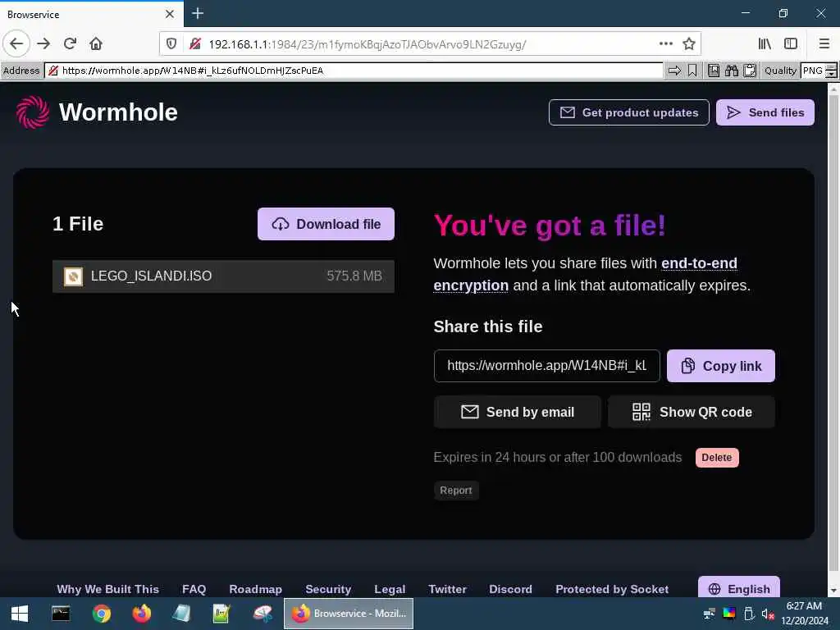The height and width of the screenshot is (630, 840).
Task: Click the Browservice clipboard icon
Action: pos(750,71)
